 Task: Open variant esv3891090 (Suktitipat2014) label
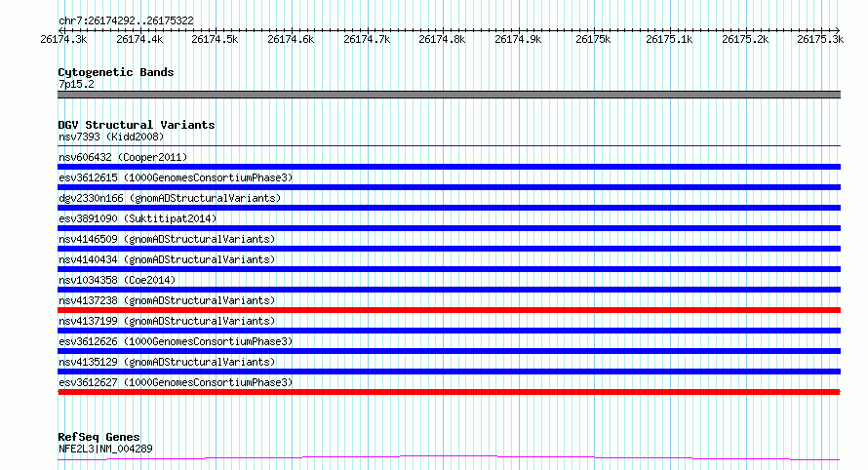tap(138, 218)
